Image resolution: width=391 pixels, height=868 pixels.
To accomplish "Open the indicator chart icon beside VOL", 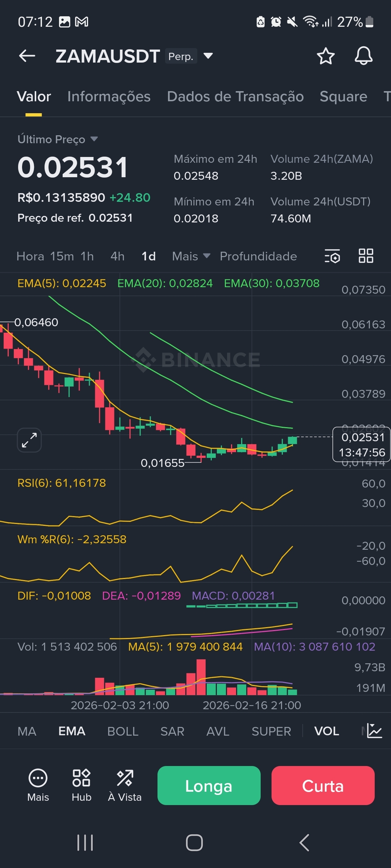I will coord(374,731).
